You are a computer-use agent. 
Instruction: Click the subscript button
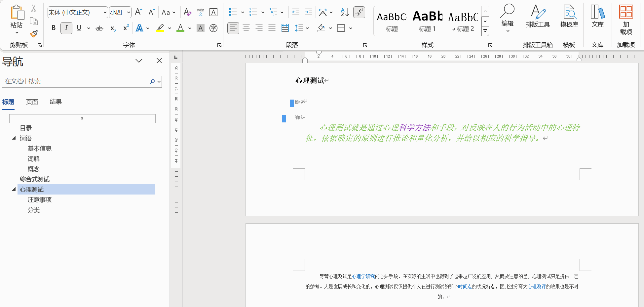click(113, 28)
